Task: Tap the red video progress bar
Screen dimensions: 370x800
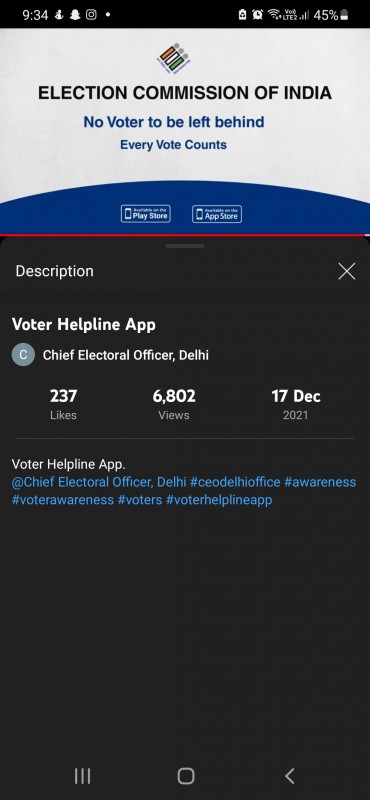Action: tap(185, 235)
